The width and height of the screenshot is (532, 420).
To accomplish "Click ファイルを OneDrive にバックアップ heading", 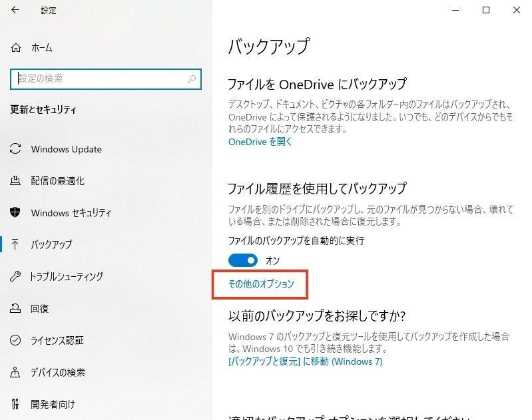I will tap(317, 85).
